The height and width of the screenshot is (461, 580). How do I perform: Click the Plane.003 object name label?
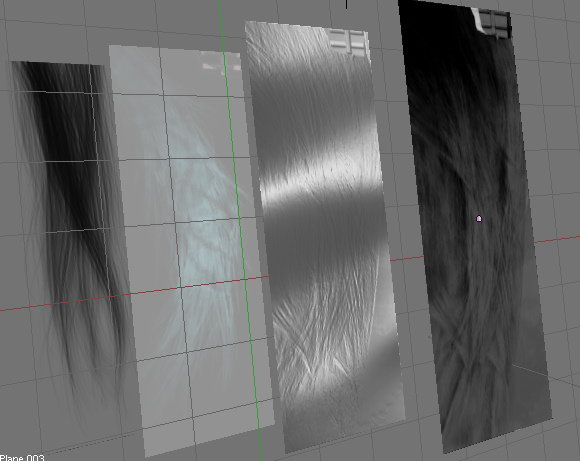pos(22,458)
